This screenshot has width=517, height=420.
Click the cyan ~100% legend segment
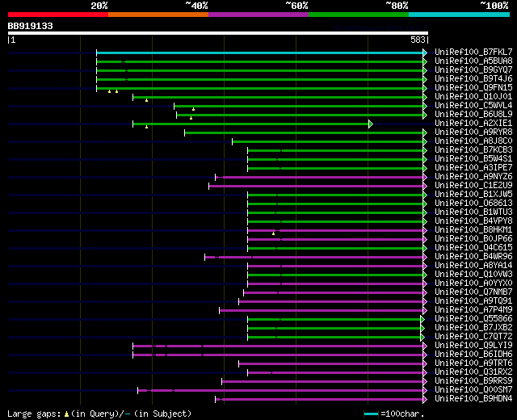tap(460, 15)
